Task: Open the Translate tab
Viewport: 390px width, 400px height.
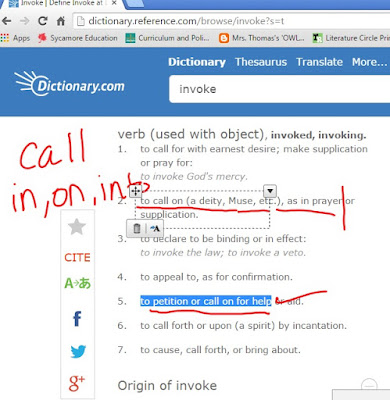Action: pyautogui.click(x=319, y=62)
